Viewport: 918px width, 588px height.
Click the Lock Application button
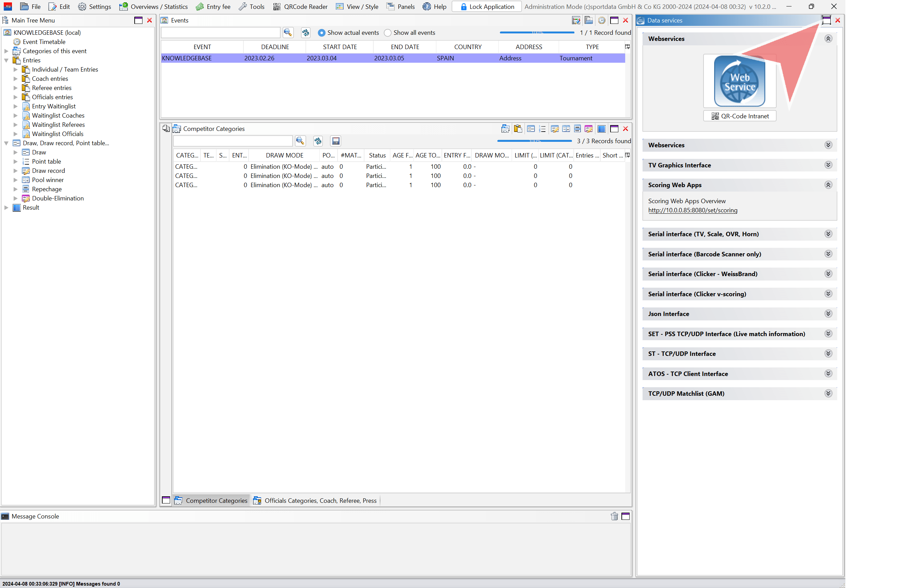pyautogui.click(x=486, y=6)
